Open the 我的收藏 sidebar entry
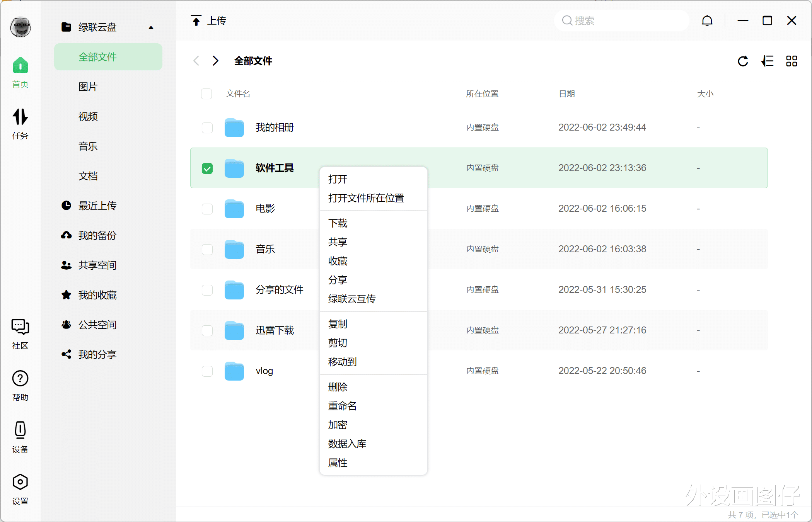The height and width of the screenshot is (522, 812). pyautogui.click(x=97, y=295)
